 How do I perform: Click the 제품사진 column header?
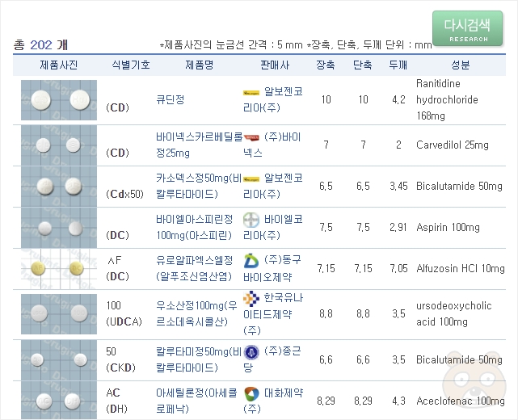pos(59,65)
